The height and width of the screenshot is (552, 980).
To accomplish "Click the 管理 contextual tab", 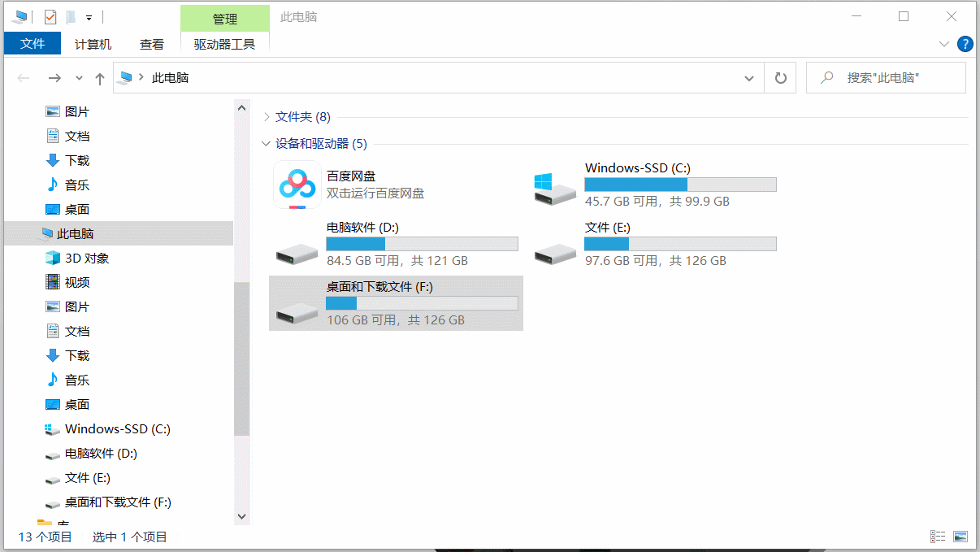I will pos(225,18).
